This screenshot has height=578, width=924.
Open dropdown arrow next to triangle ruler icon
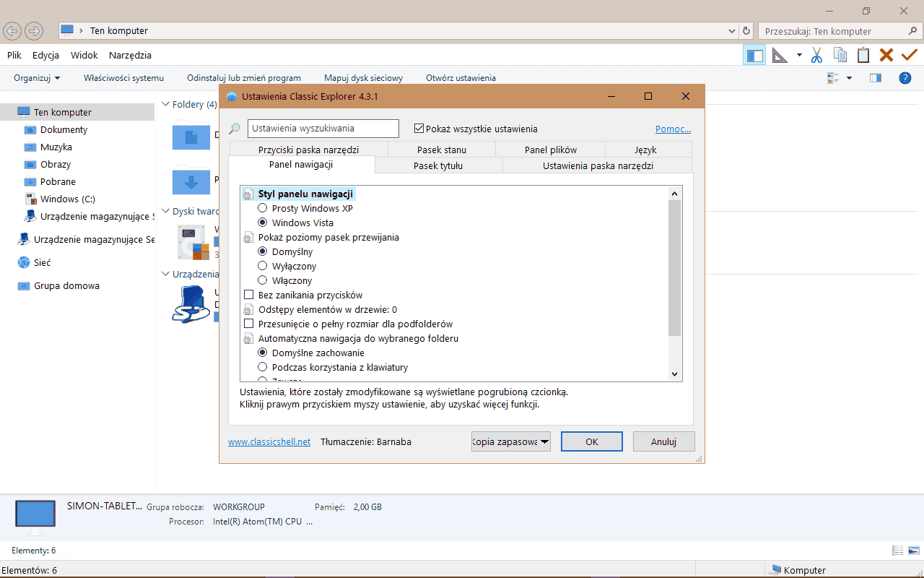click(799, 55)
